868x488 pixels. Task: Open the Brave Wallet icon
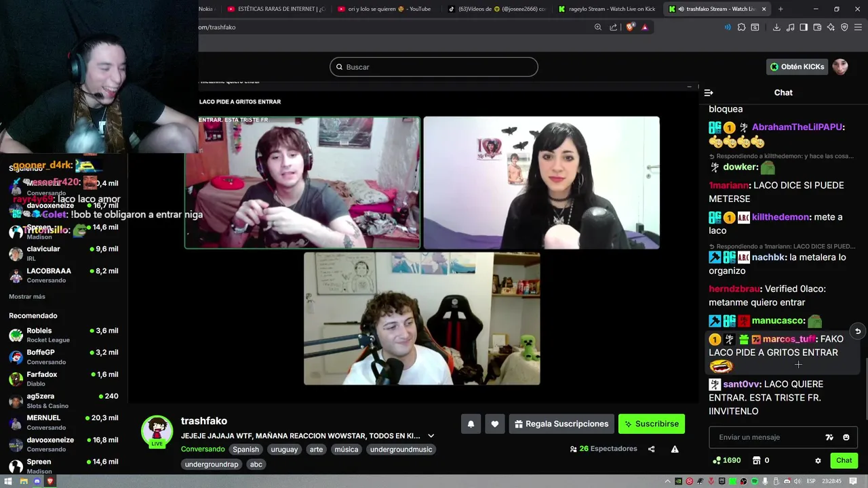817,27
